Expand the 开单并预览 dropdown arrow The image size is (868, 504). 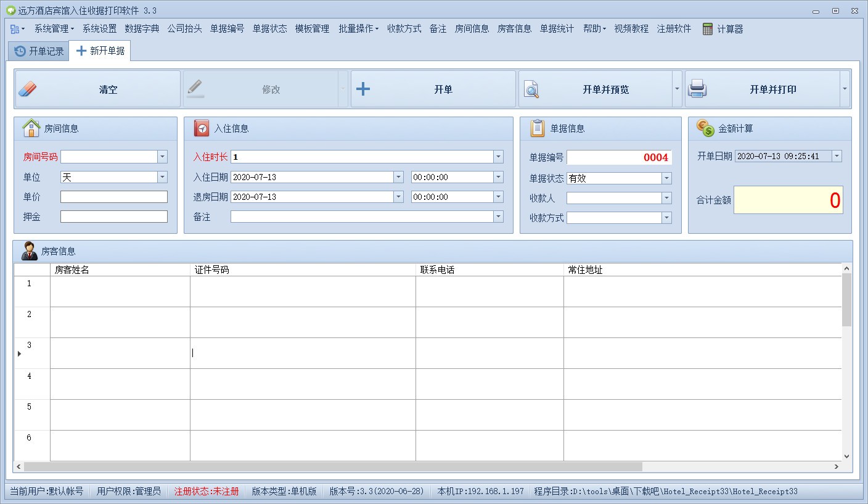point(677,89)
